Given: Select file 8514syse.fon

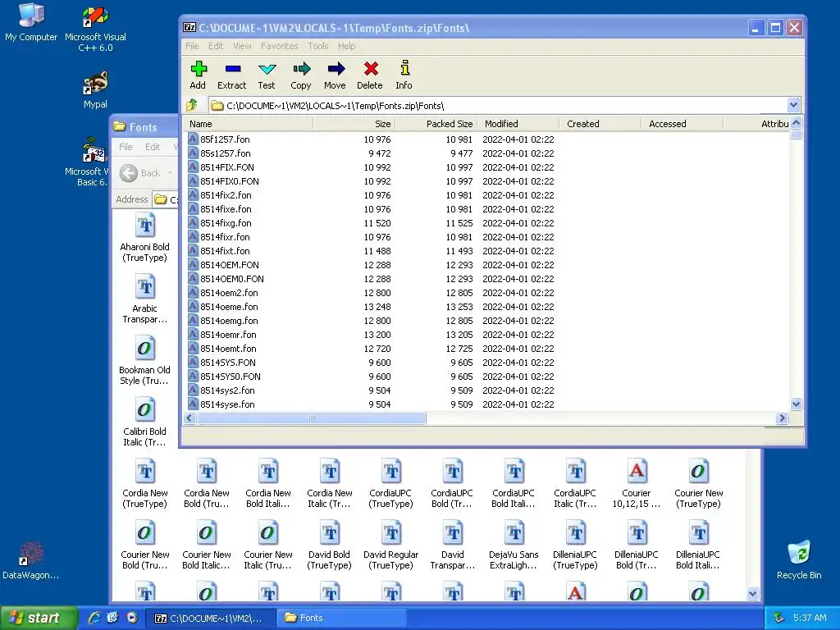Looking at the screenshot, I should pyautogui.click(x=227, y=404).
